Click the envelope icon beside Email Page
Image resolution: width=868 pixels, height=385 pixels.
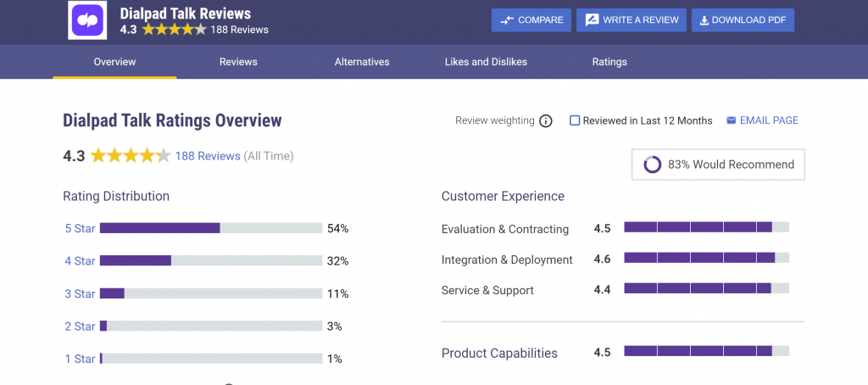pyautogui.click(x=732, y=120)
